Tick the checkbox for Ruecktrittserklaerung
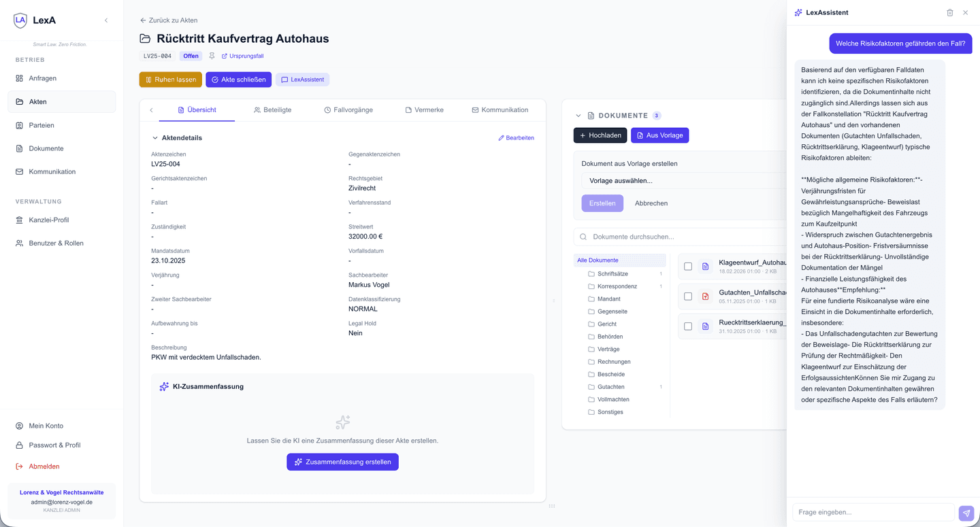 tap(687, 326)
